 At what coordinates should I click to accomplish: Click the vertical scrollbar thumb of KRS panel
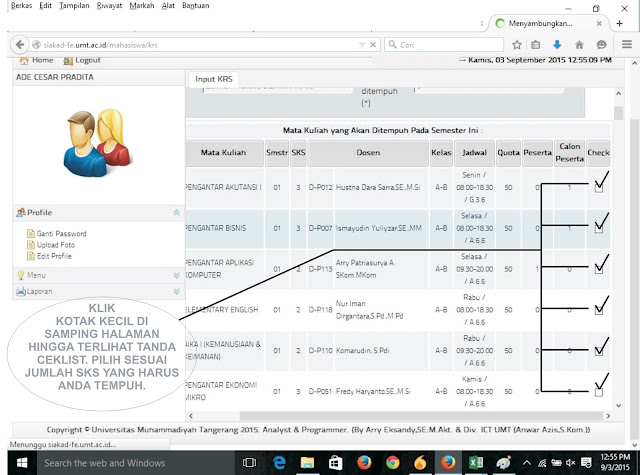point(619,113)
